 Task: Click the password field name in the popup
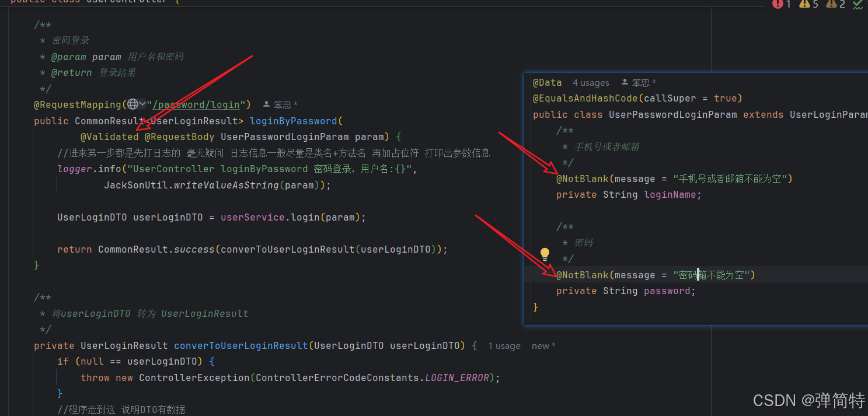667,291
